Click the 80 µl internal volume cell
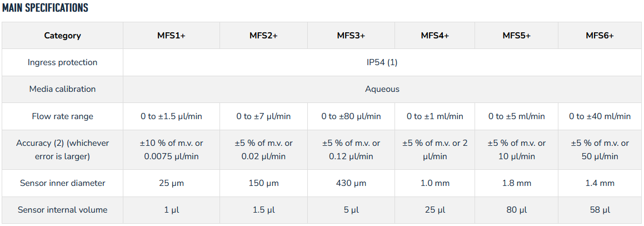 517,210
